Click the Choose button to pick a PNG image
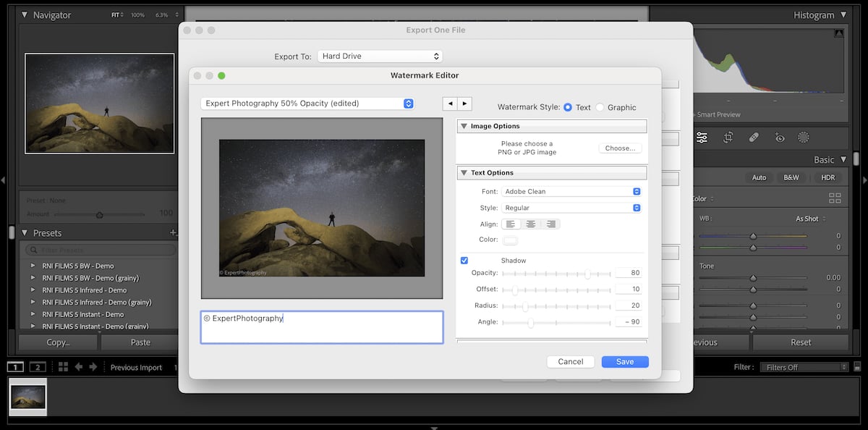 pyautogui.click(x=619, y=148)
